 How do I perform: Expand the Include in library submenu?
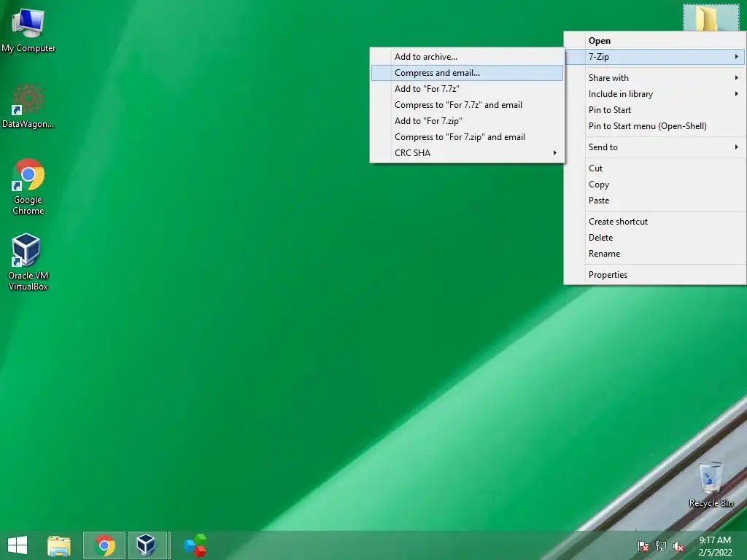[654, 94]
